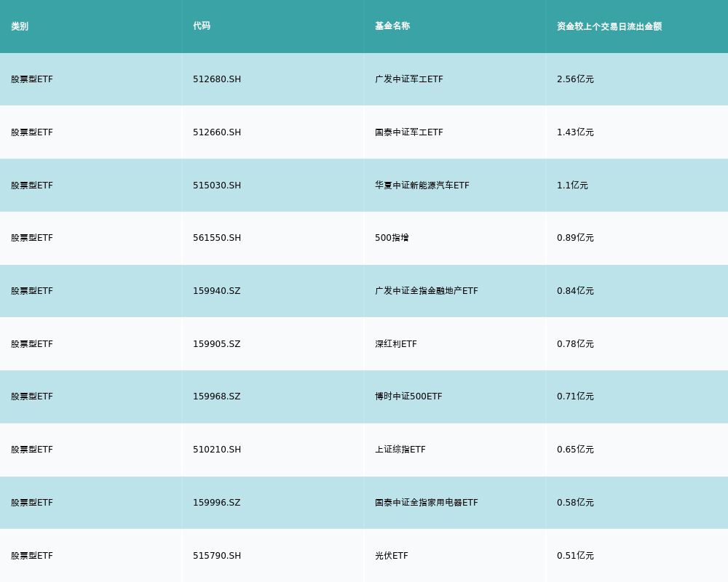Click fund name 深红利ETF

[x=396, y=344]
